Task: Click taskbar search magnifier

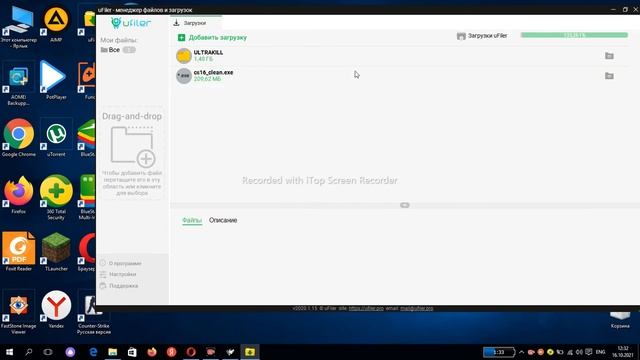Action: (29, 352)
